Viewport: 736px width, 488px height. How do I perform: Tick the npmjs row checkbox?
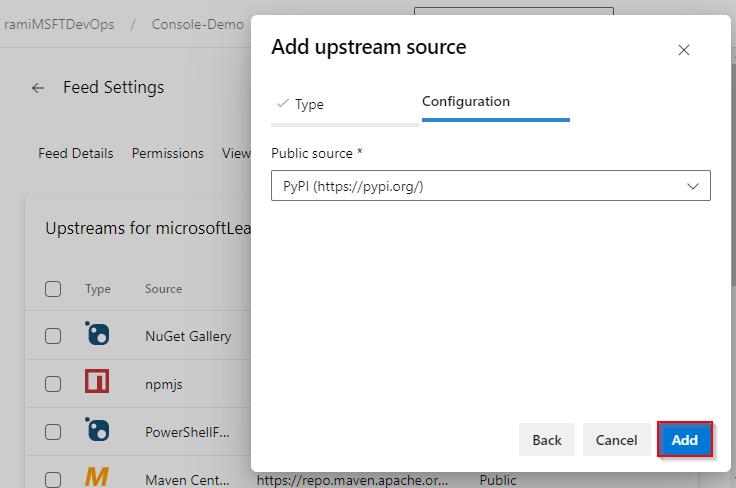tap(53, 383)
